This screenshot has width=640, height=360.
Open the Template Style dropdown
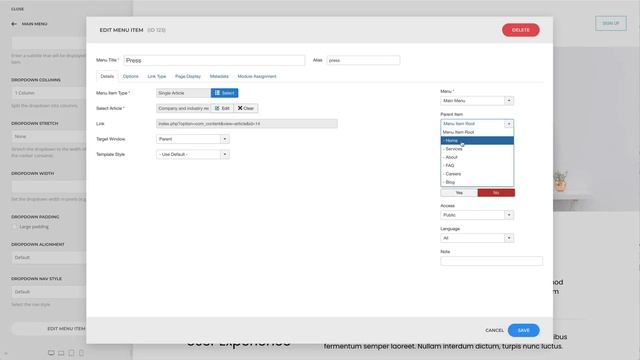pos(193,154)
